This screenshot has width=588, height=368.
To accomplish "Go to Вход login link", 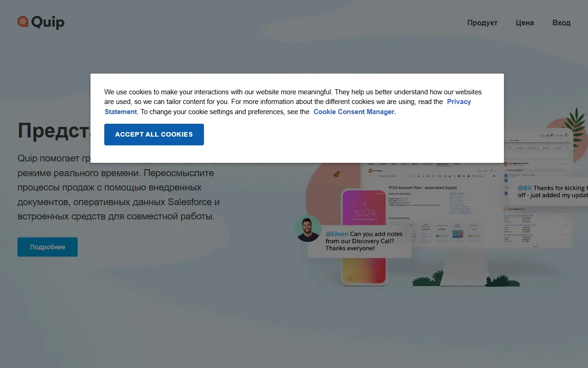I will [x=561, y=23].
